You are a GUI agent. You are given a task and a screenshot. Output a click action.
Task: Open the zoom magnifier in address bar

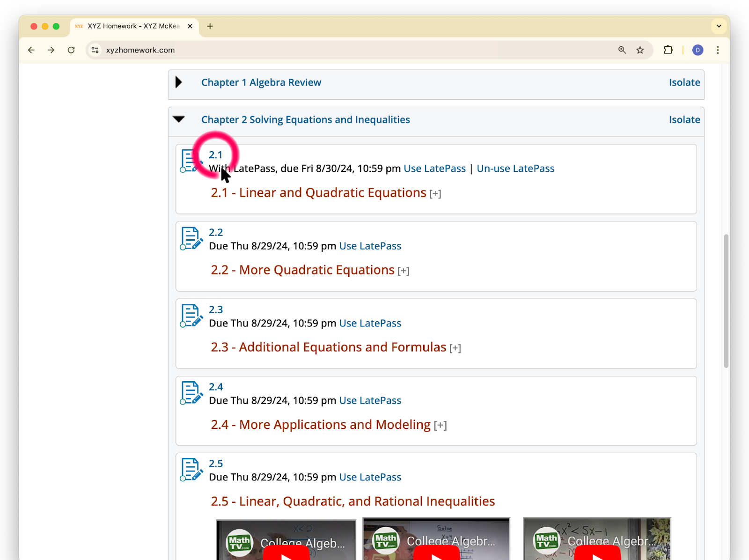[x=622, y=50]
